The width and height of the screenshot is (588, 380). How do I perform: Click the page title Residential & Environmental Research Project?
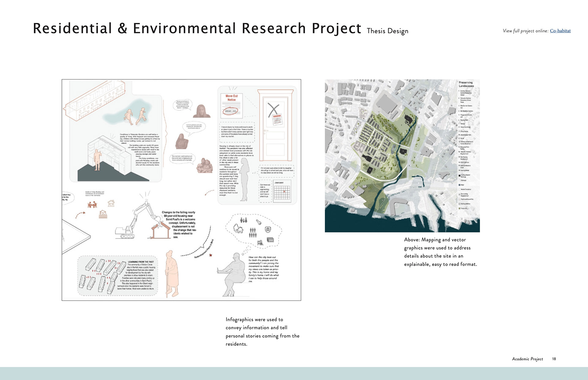tap(197, 28)
